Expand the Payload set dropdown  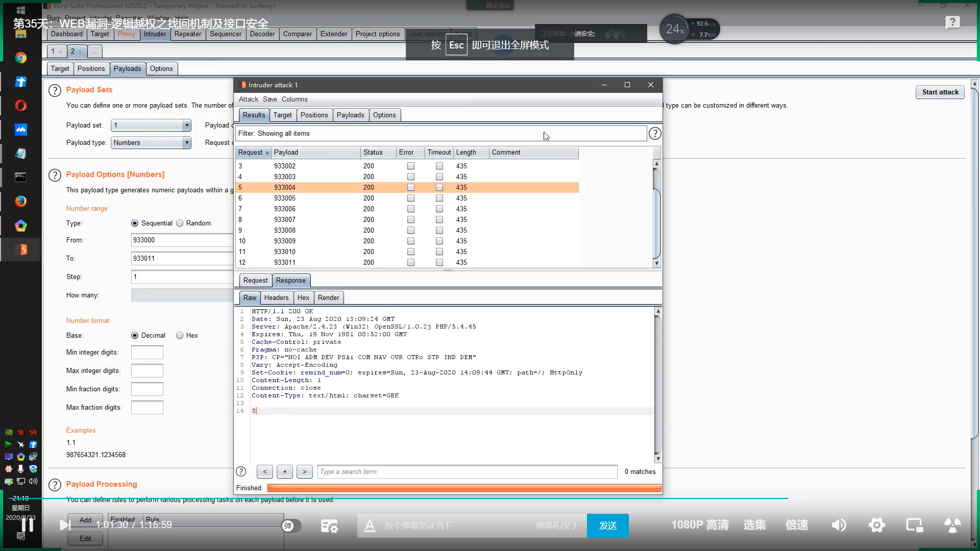186,126
